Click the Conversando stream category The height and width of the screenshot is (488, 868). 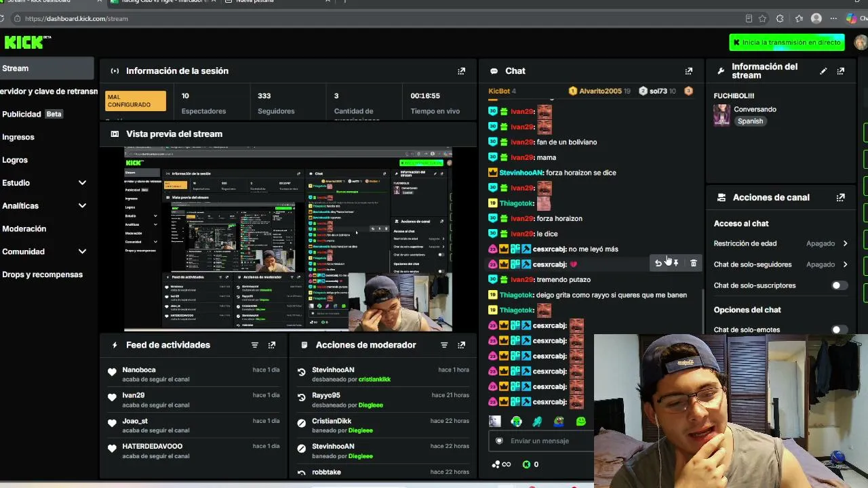pyautogui.click(x=755, y=109)
